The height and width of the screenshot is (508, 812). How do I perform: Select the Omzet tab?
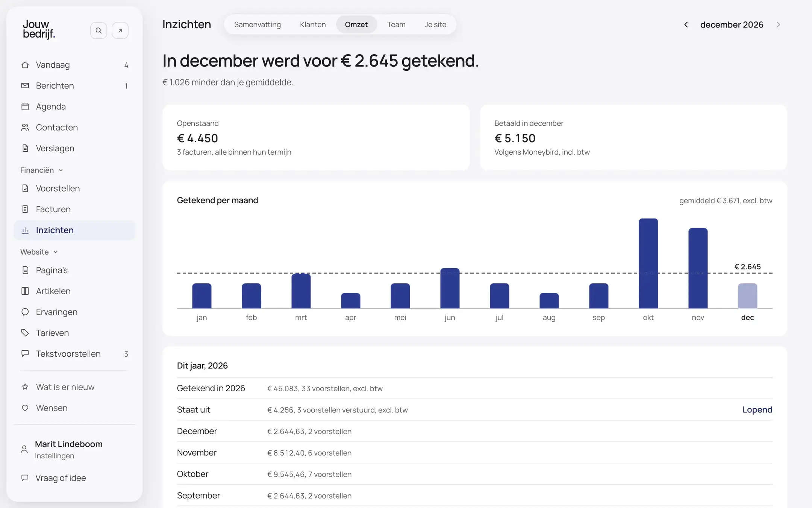(356, 24)
